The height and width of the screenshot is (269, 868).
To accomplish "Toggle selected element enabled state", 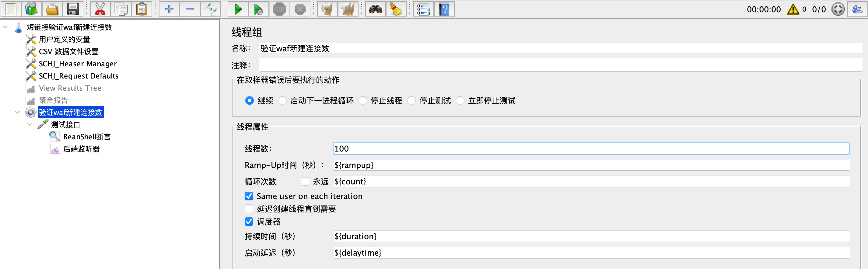I will (x=211, y=9).
